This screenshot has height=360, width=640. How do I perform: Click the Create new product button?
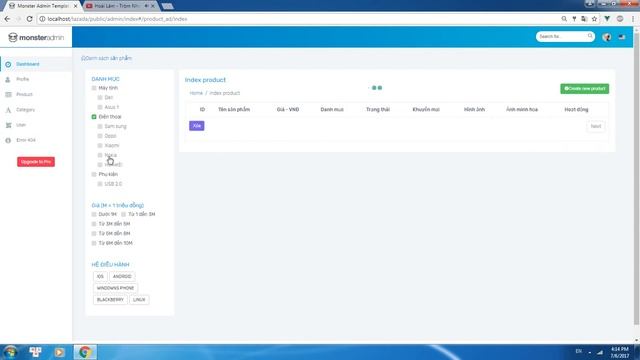pyautogui.click(x=584, y=89)
